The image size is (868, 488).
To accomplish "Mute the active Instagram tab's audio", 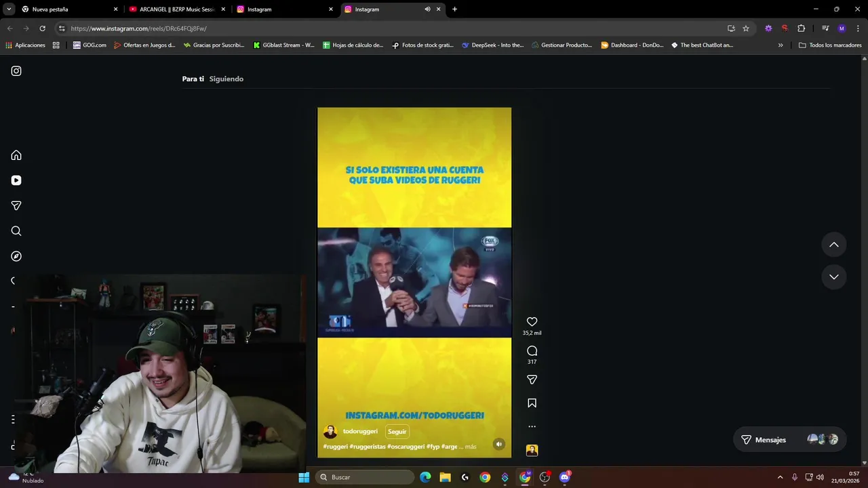I will (427, 9).
